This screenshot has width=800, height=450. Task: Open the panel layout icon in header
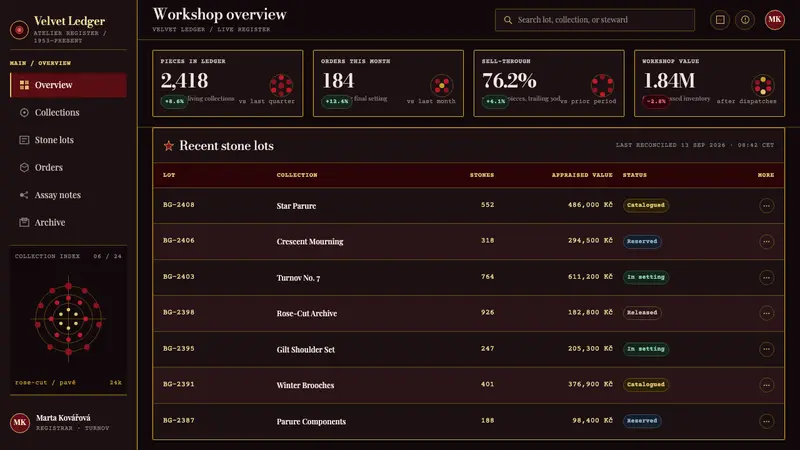click(x=720, y=20)
